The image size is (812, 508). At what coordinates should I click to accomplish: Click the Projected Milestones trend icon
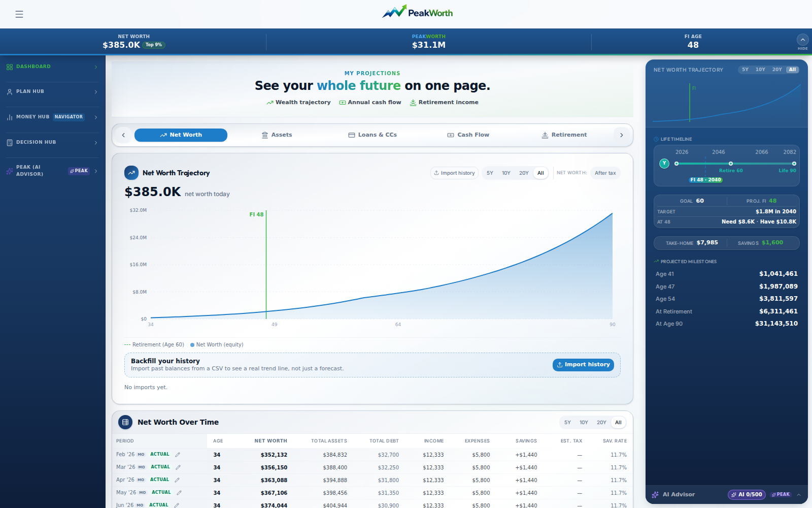(x=656, y=262)
